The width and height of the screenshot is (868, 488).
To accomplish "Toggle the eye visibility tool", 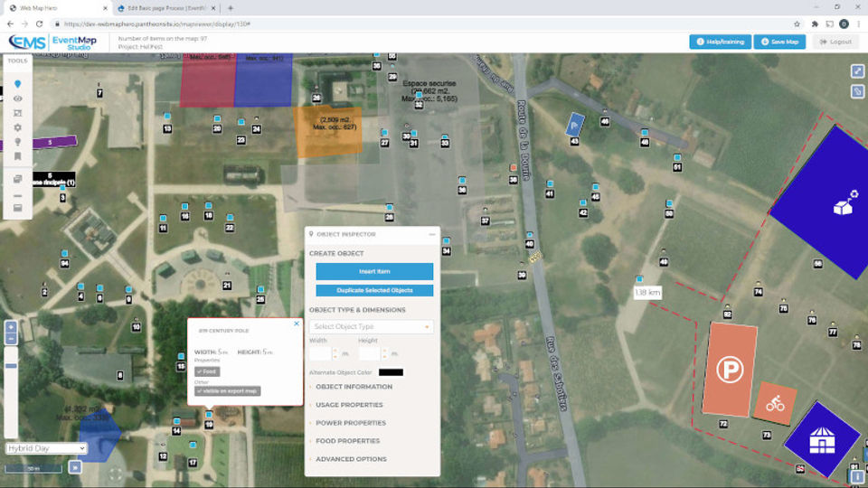I will coord(18,99).
